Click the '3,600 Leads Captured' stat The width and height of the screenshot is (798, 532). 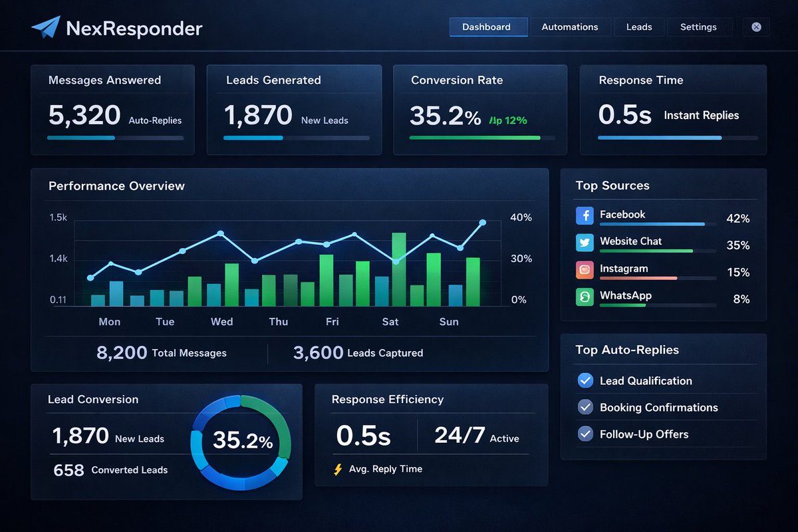click(358, 353)
